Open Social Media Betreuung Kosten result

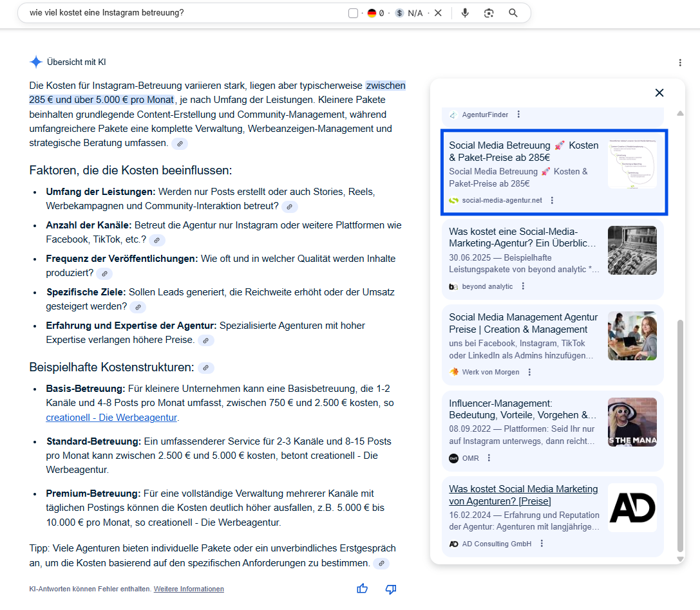pos(524,151)
